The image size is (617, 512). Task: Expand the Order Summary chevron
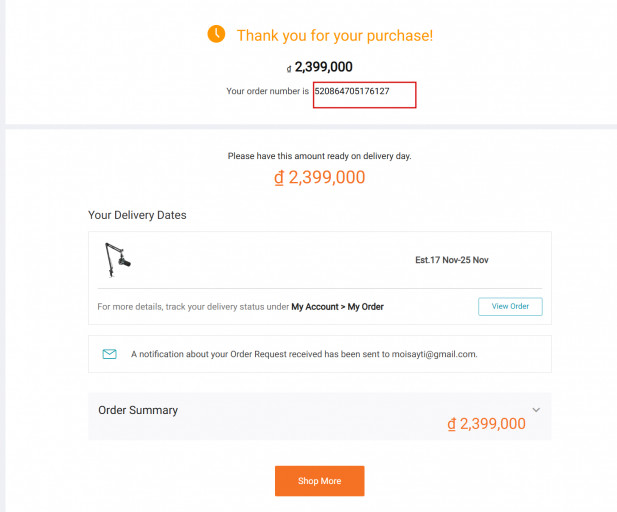(536, 410)
